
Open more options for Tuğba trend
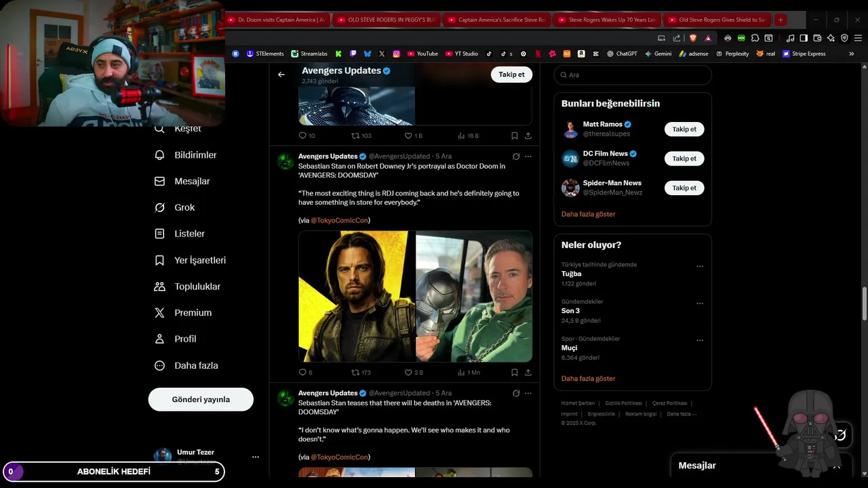tap(700, 266)
